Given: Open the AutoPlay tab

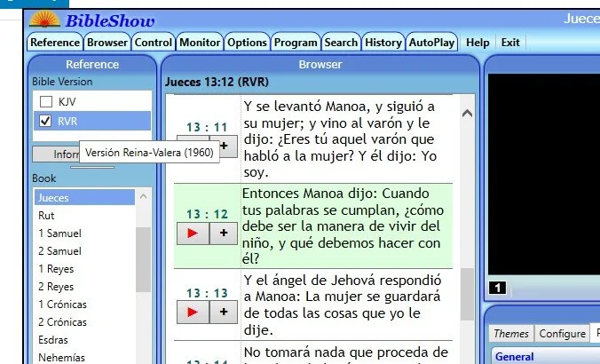Looking at the screenshot, I should coord(431,43).
